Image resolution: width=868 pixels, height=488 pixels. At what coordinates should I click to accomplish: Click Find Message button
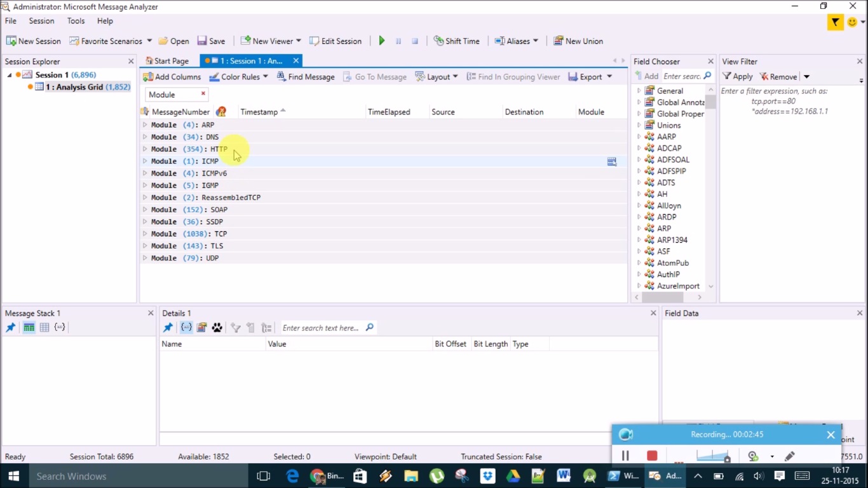pyautogui.click(x=305, y=77)
